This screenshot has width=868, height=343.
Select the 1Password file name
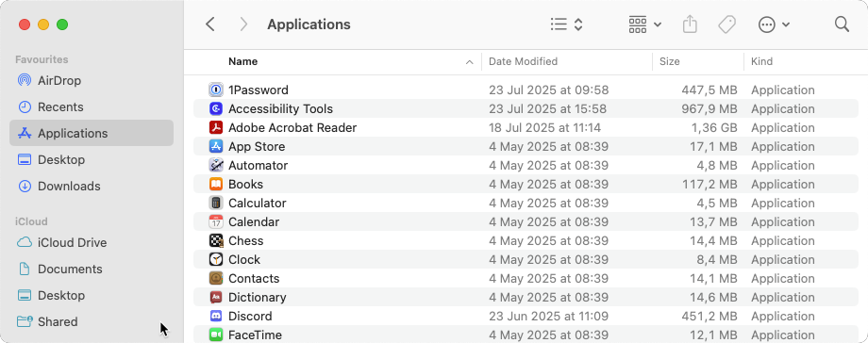pos(258,90)
